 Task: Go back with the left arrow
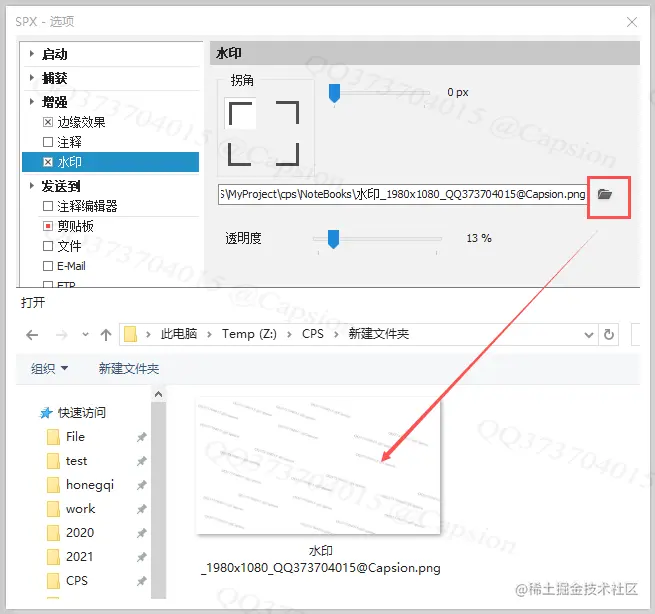pyautogui.click(x=32, y=335)
